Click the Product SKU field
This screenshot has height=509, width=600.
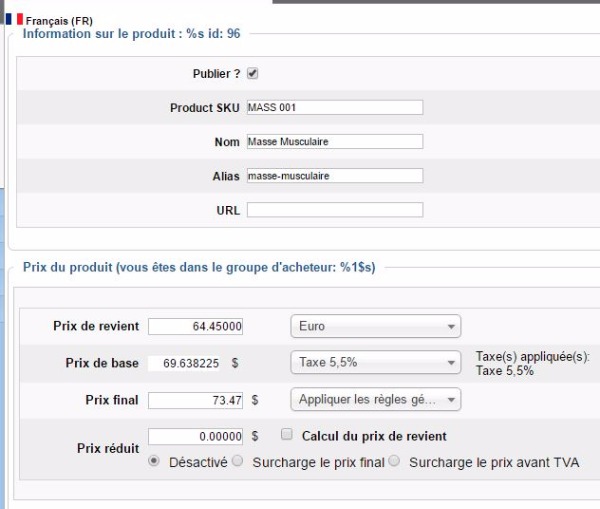coord(334,107)
